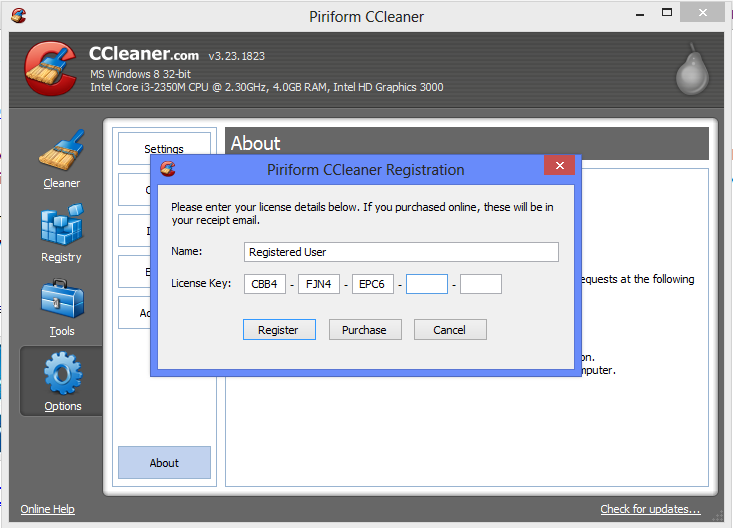This screenshot has width=733, height=528.
Task: Click the fifth empty license key box
Action: point(481,284)
